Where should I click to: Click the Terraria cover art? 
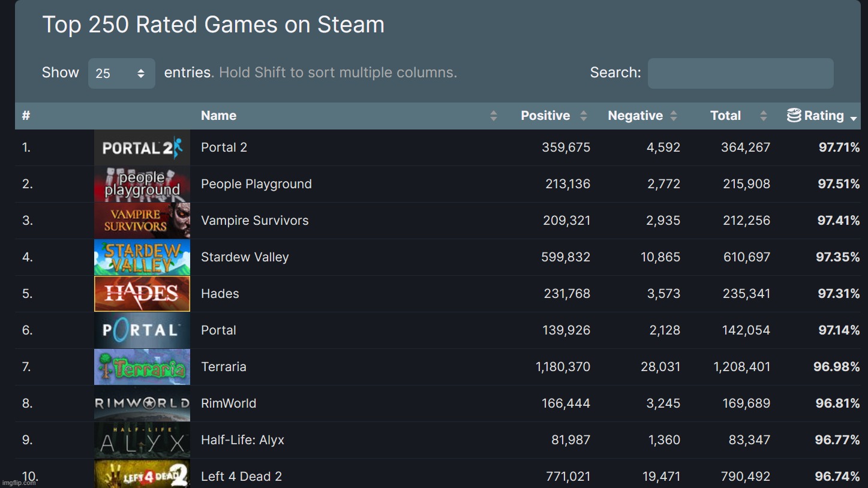[142, 366]
